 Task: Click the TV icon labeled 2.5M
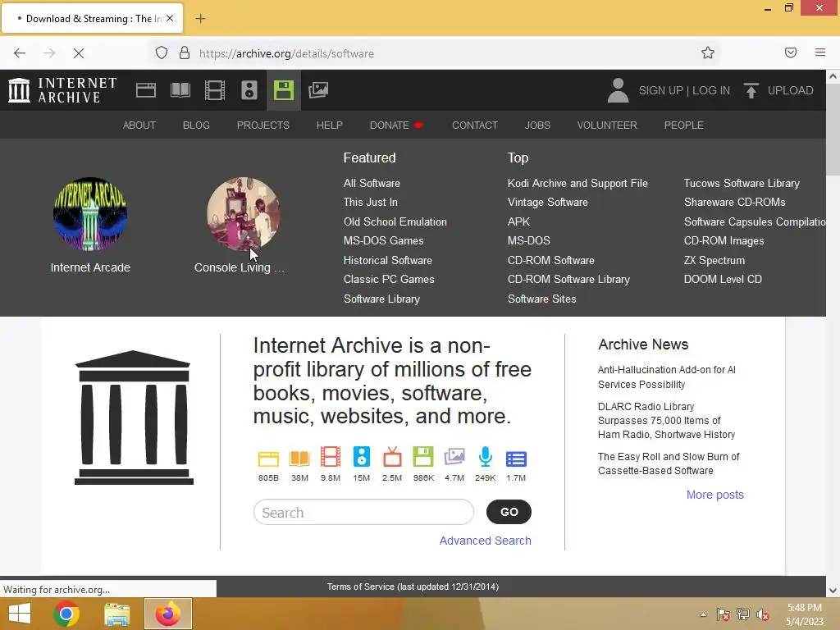coord(392,457)
